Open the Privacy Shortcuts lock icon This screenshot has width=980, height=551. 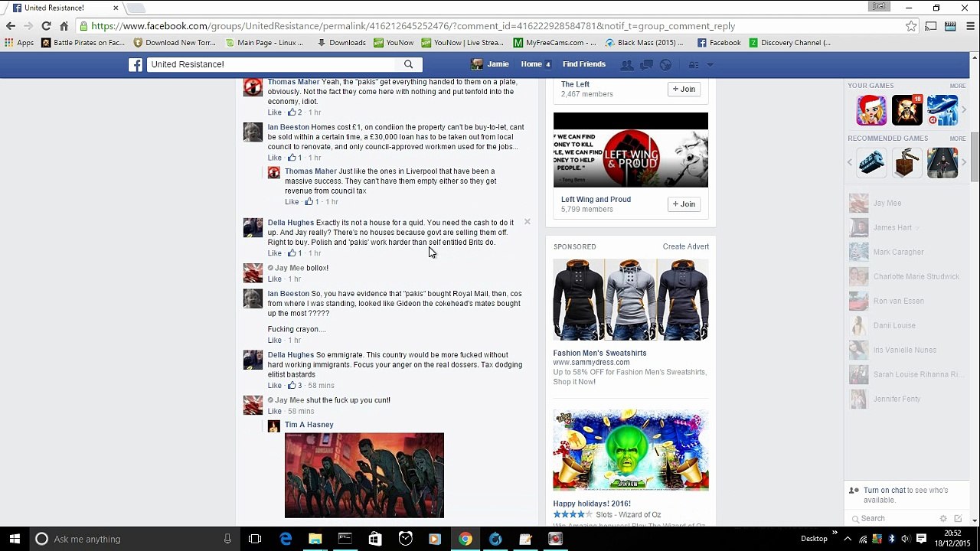tap(694, 65)
